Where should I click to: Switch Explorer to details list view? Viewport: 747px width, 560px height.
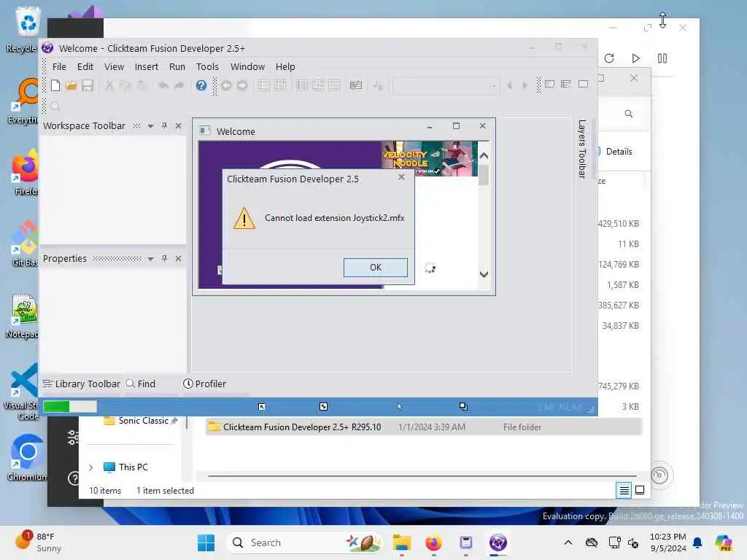(x=624, y=490)
